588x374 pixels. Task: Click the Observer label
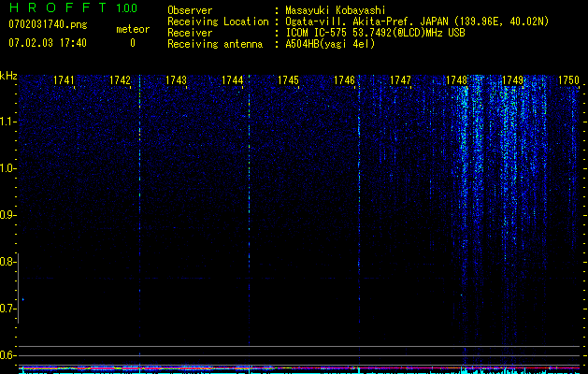coord(190,10)
